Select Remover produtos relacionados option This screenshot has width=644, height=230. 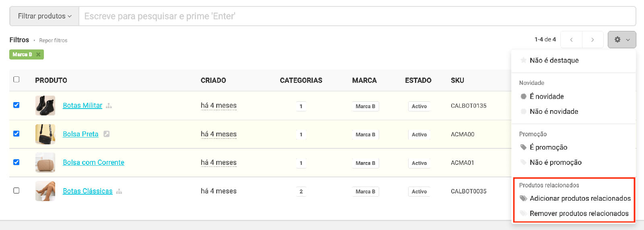pyautogui.click(x=579, y=214)
